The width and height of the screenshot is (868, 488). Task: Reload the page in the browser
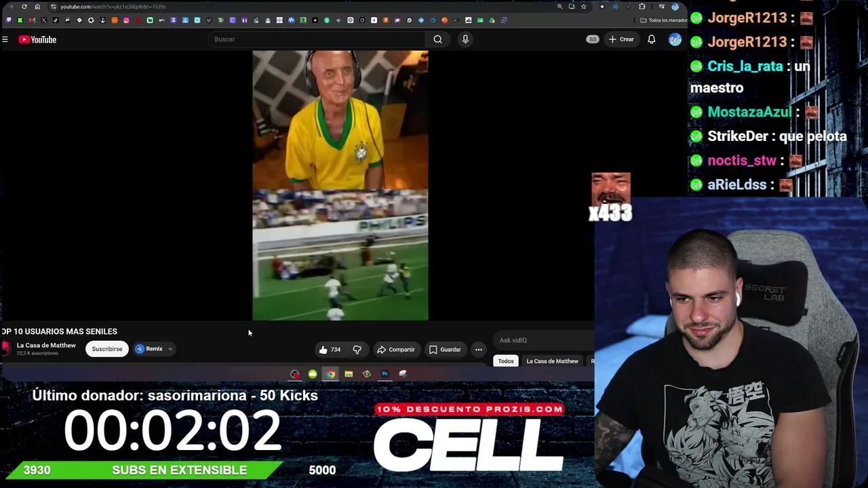pyautogui.click(x=24, y=7)
